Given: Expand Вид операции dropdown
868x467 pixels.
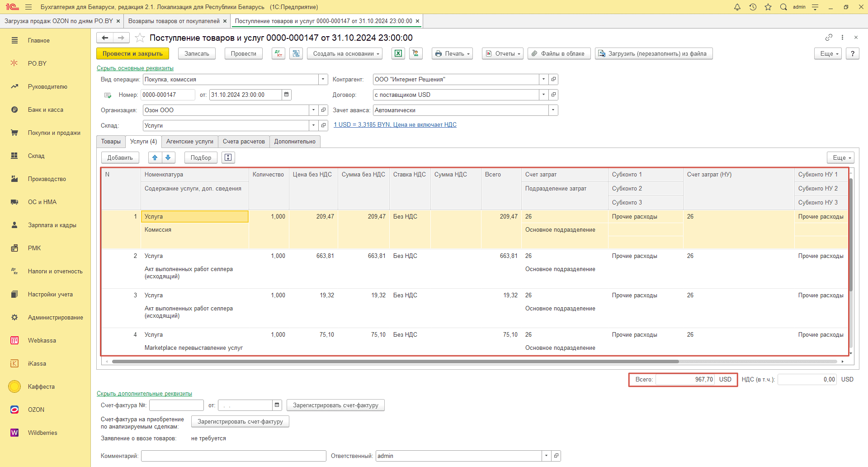Looking at the screenshot, I should 323,79.
